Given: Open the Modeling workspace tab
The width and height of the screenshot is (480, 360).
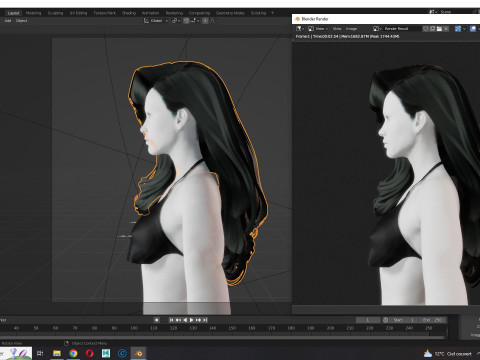Looking at the screenshot, I should tap(34, 13).
